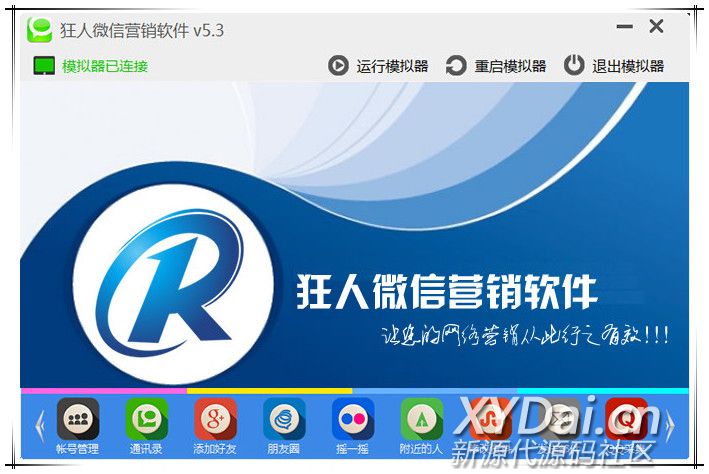
Task: Launch the 摇一摇 shake icon
Action: 353,419
